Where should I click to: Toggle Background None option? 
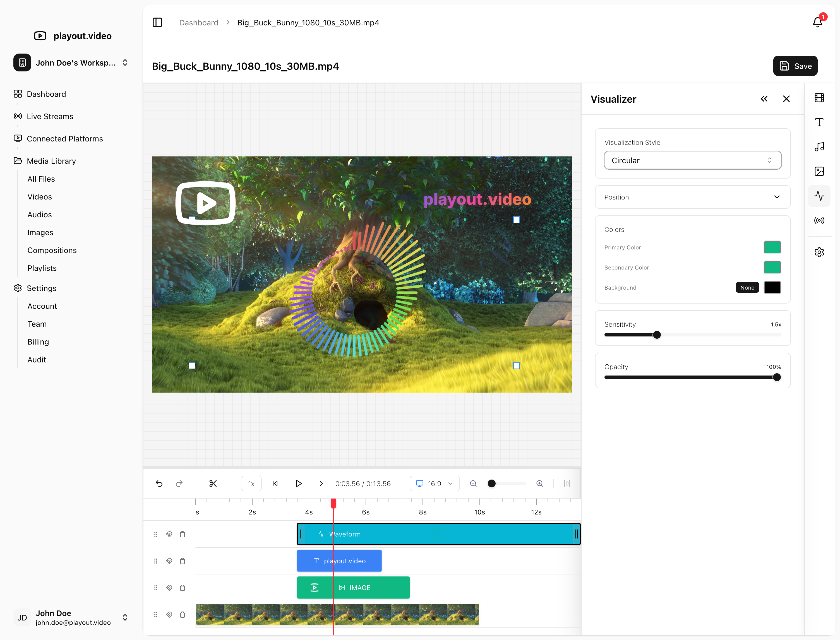click(747, 288)
